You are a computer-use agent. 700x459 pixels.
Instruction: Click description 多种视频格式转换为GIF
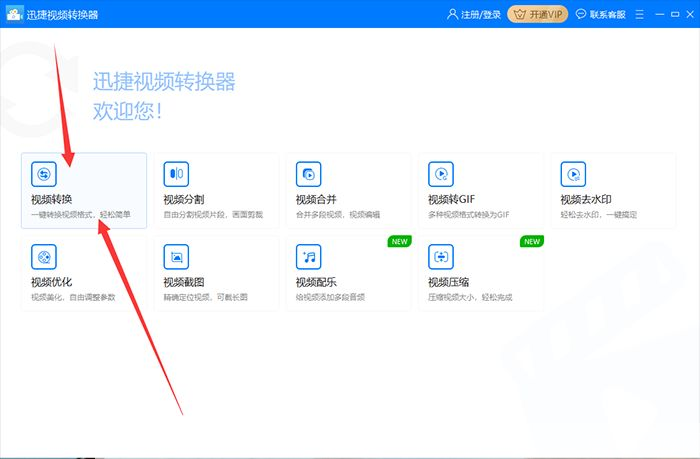click(469, 214)
